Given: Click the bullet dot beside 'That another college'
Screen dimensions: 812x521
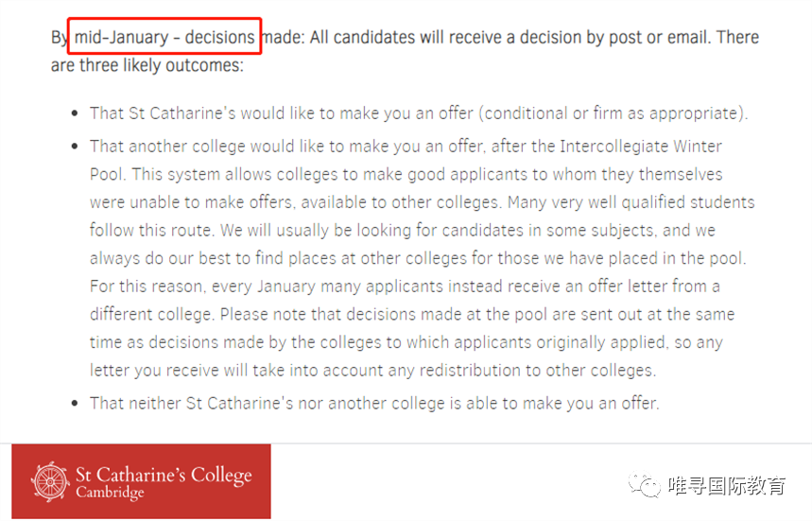Looking at the screenshot, I should pos(75,147).
